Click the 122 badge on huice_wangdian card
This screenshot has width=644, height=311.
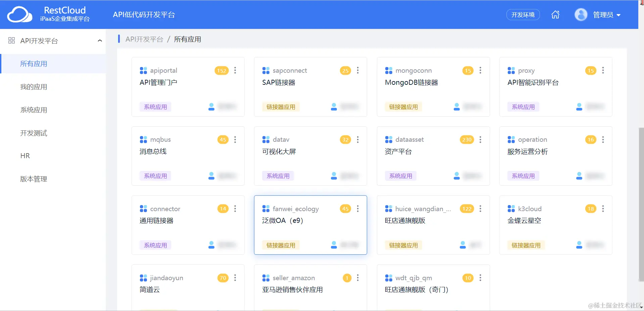pyautogui.click(x=467, y=209)
